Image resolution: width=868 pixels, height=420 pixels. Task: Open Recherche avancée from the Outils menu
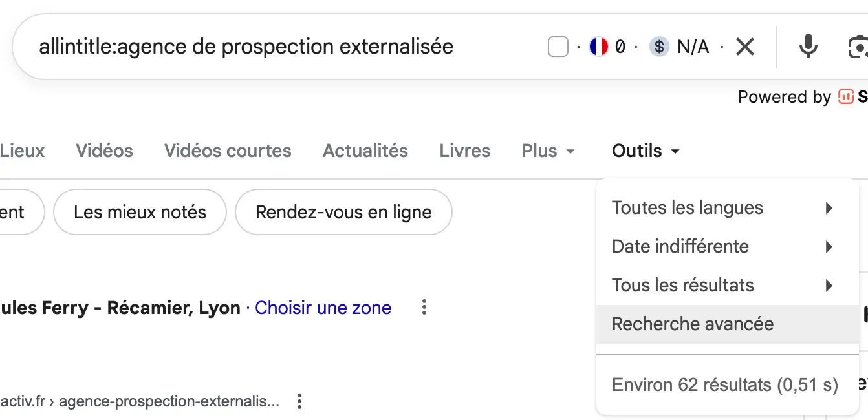point(692,324)
